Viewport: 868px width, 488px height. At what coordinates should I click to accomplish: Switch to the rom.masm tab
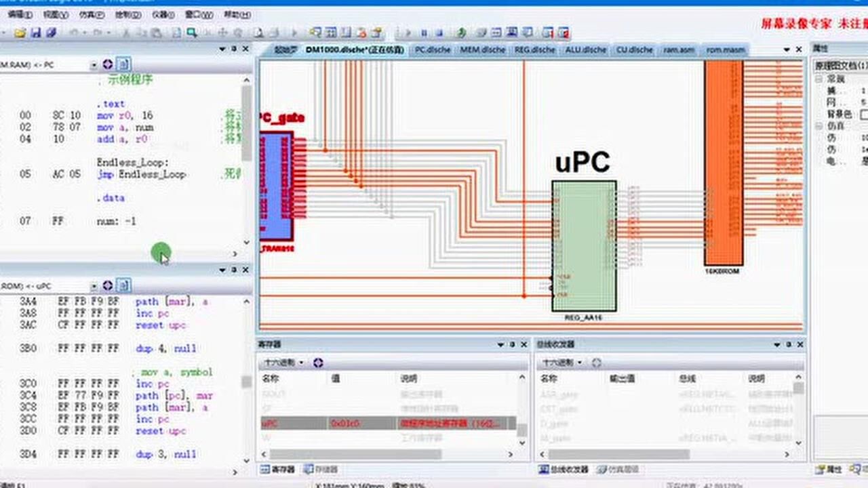click(725, 49)
